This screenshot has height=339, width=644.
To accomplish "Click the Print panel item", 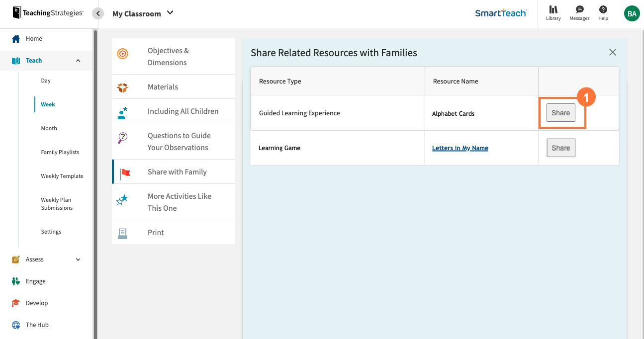I will pyautogui.click(x=156, y=233).
